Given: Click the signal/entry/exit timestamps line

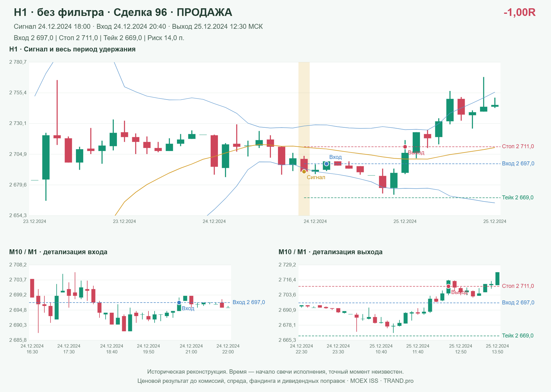Looking at the screenshot, I should 138,27.
